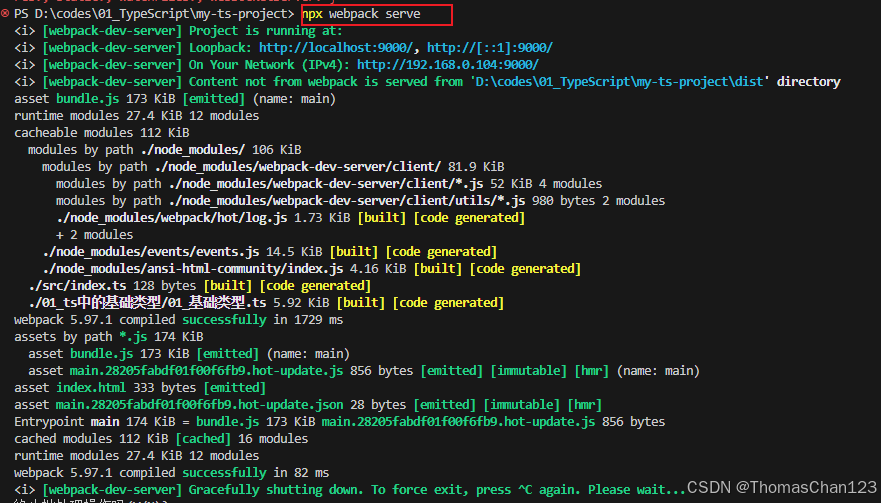The height and width of the screenshot is (503, 881).
Task: Click 'Entrypoint main' text
Action: [66, 422]
